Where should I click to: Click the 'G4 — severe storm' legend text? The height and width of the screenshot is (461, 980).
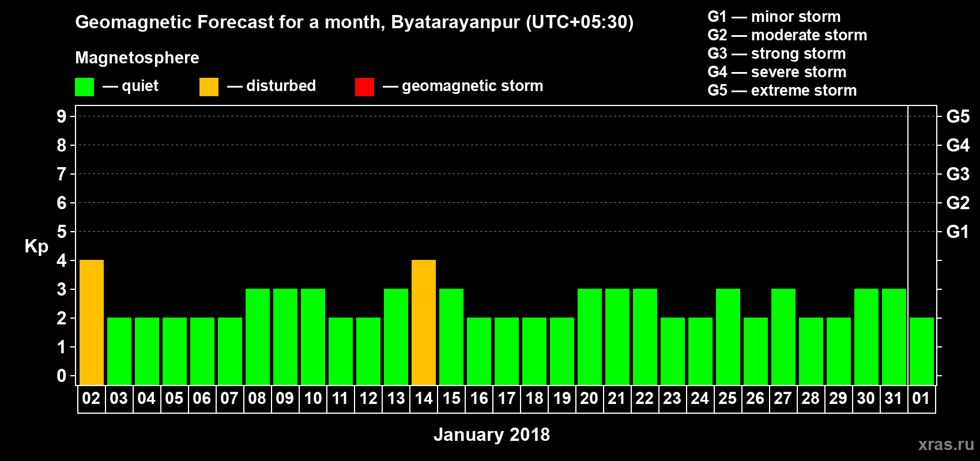[777, 72]
